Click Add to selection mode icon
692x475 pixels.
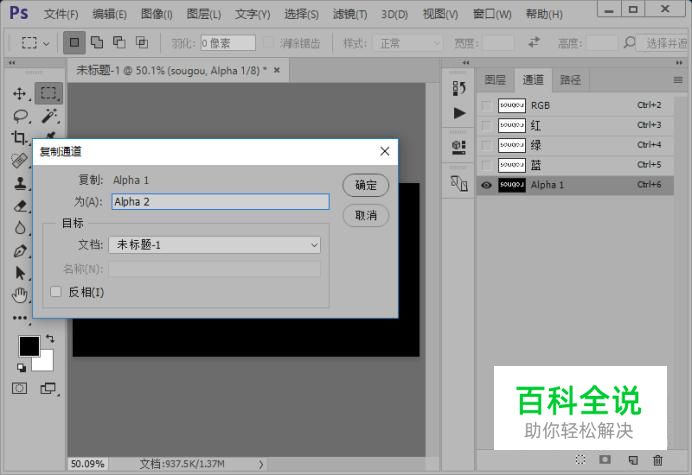(97, 42)
